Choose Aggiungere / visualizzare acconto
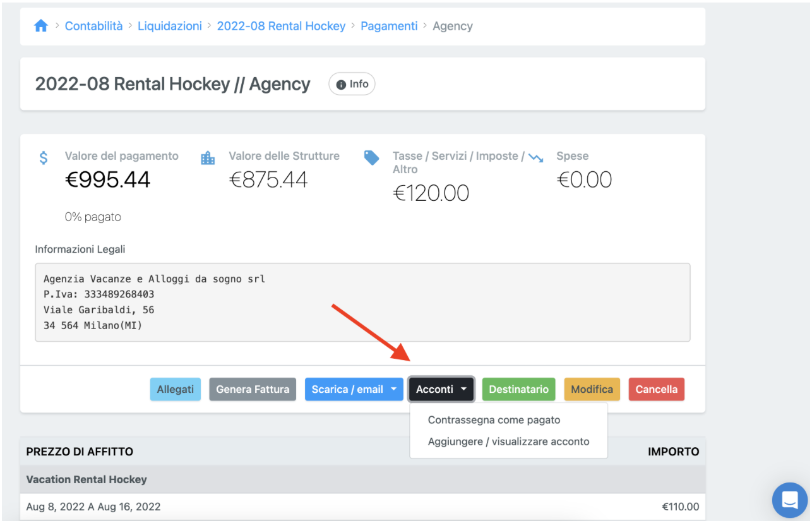Viewport: 812px width, 523px height. click(508, 442)
